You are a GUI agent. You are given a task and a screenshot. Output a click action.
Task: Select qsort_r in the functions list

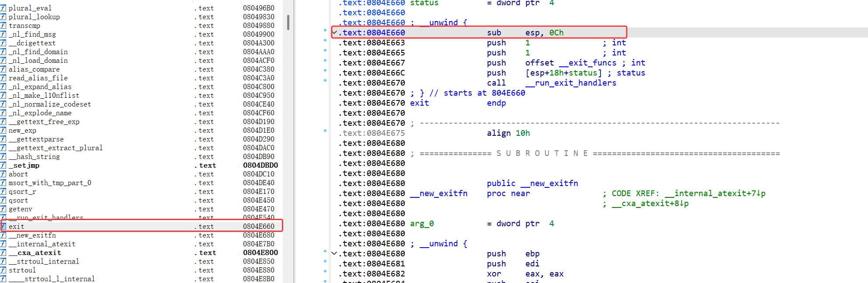(22, 191)
